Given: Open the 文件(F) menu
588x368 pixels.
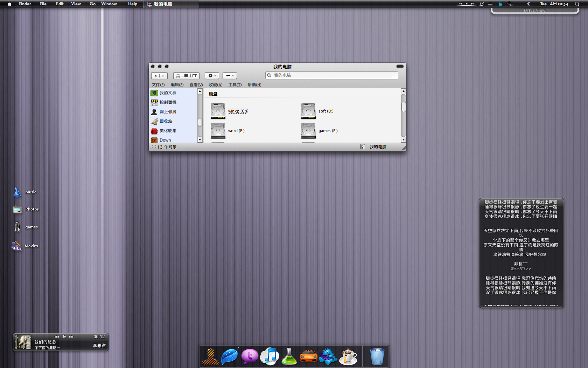Looking at the screenshot, I should [158, 85].
